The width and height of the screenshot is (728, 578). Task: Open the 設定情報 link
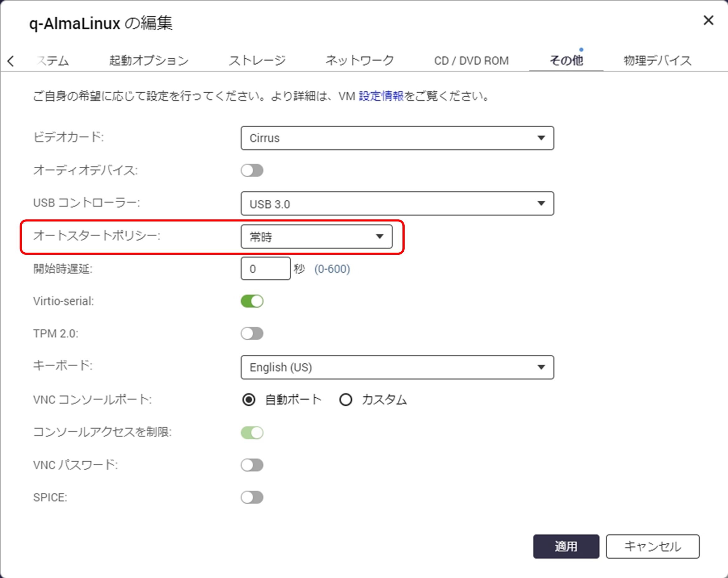pyautogui.click(x=381, y=96)
